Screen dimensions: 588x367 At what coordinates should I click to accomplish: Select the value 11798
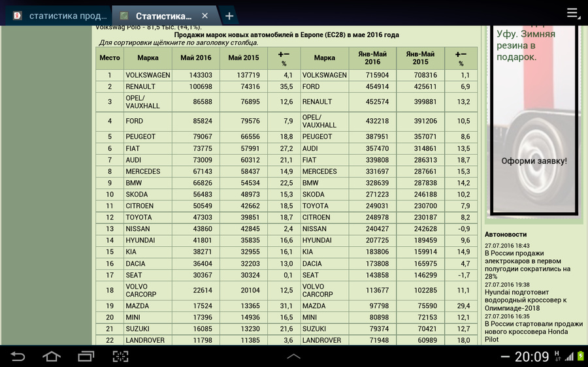[203, 340]
